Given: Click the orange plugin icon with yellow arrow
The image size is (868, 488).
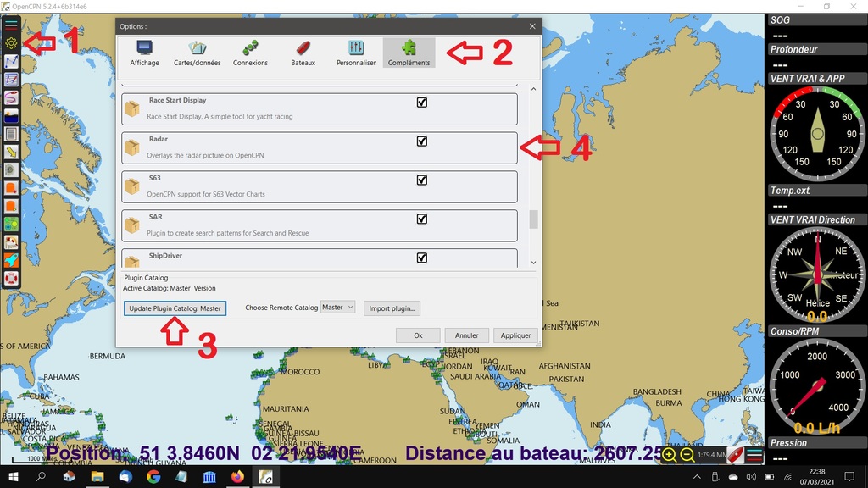Looking at the screenshot, I should [x=11, y=206].
